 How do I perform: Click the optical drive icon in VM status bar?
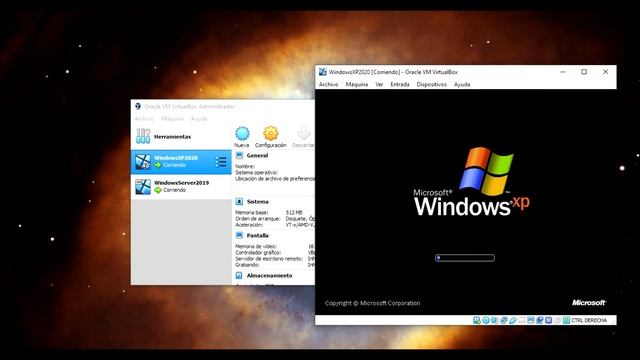pyautogui.click(x=486, y=320)
